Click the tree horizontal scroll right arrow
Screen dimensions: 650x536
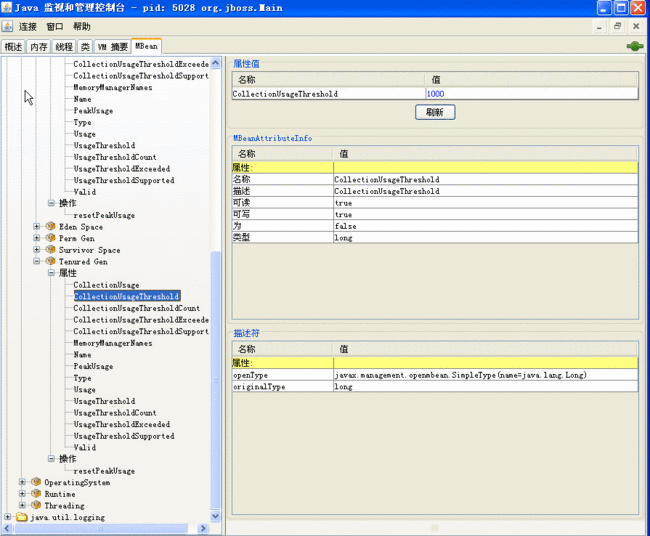coord(203,528)
